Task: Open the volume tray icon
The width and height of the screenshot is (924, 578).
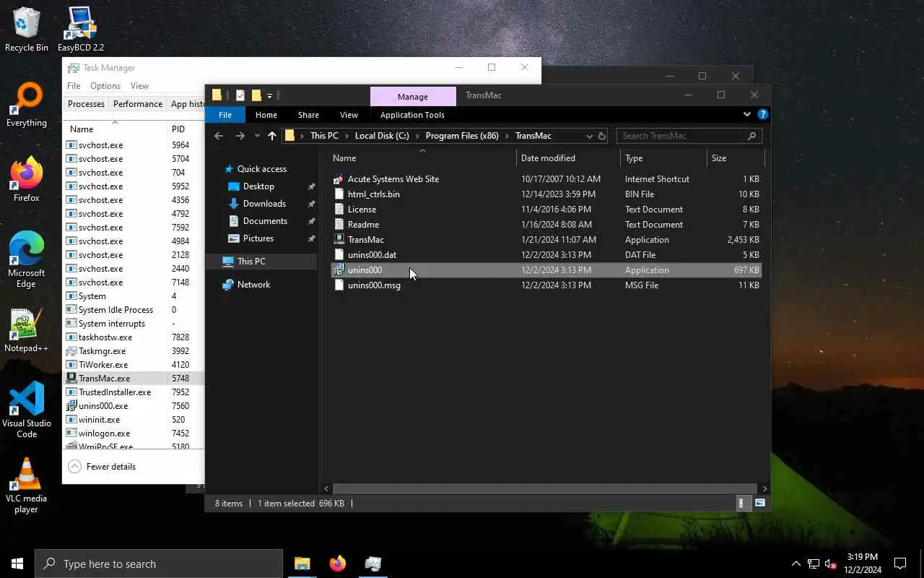Action: tap(831, 564)
